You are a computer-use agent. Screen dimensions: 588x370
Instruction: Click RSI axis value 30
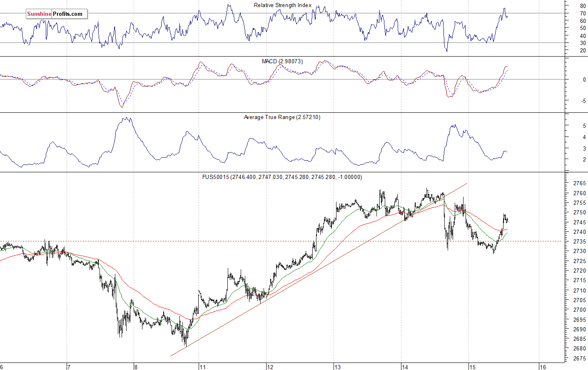pyautogui.click(x=583, y=43)
